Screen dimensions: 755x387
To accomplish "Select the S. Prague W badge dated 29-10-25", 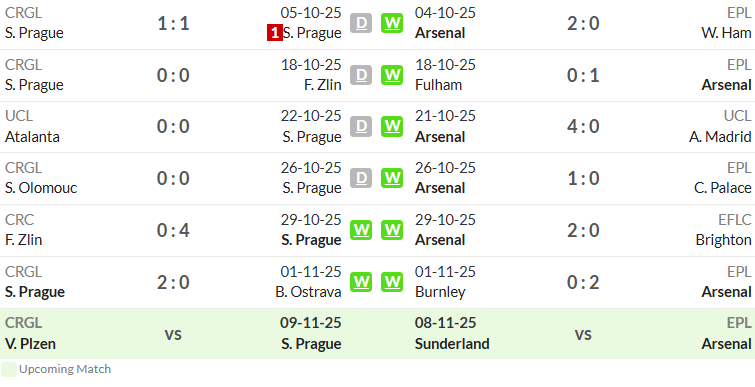I will pyautogui.click(x=361, y=230).
